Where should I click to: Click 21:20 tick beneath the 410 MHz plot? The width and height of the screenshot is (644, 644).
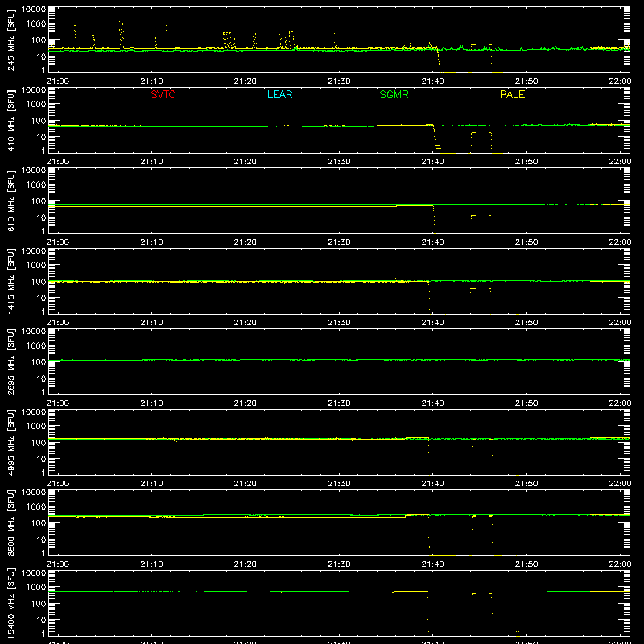click(x=246, y=162)
